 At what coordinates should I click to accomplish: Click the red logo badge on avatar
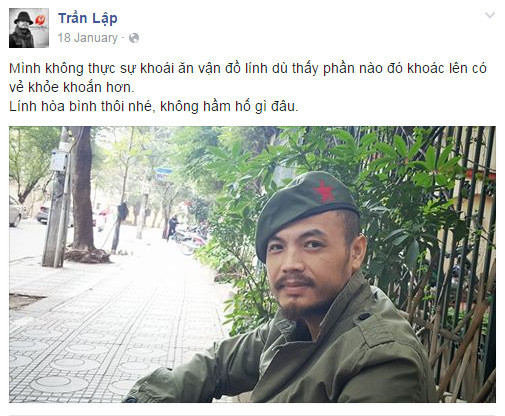tap(40, 20)
